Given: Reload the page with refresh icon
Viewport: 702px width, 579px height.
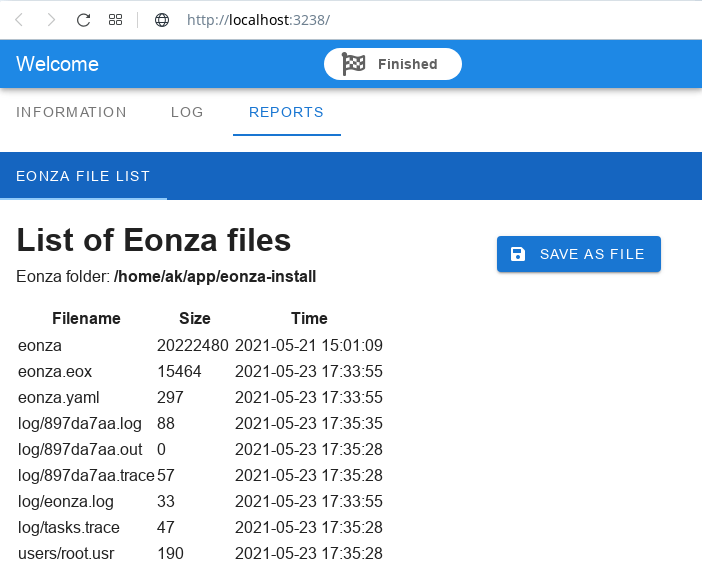Looking at the screenshot, I should click(84, 20).
